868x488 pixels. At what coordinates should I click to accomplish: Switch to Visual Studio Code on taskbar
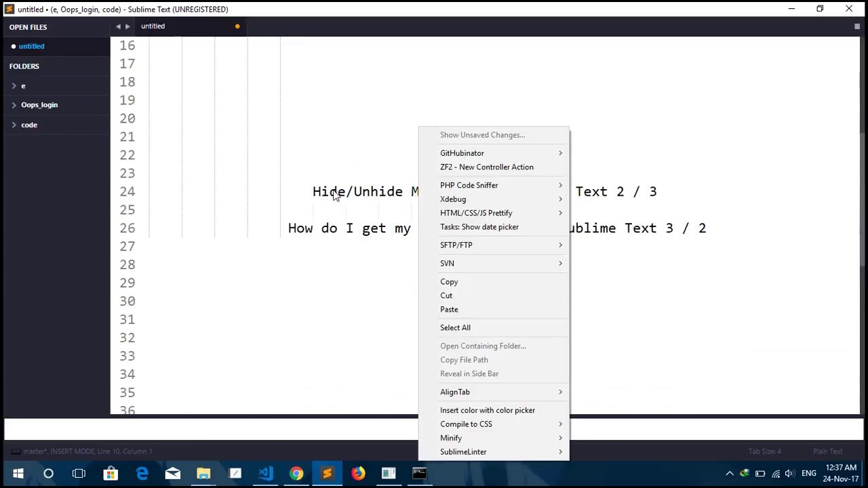[265, 473]
